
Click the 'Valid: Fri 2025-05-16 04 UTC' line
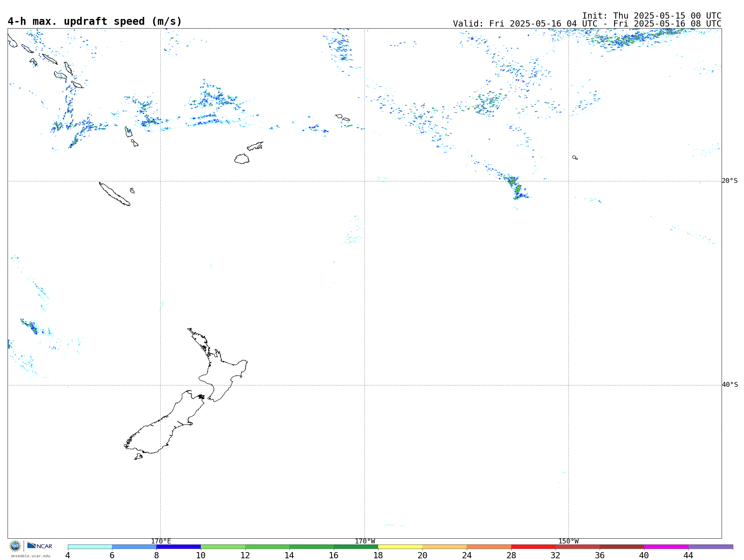(x=587, y=24)
